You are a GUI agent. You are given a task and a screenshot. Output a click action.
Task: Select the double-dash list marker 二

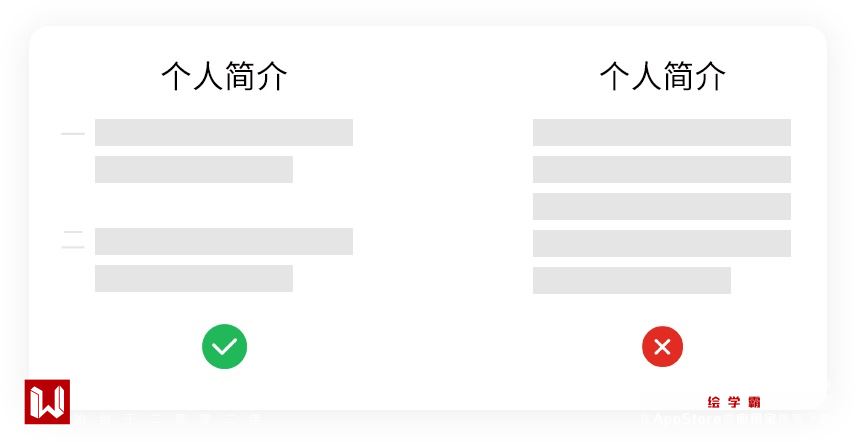pyautogui.click(x=73, y=240)
